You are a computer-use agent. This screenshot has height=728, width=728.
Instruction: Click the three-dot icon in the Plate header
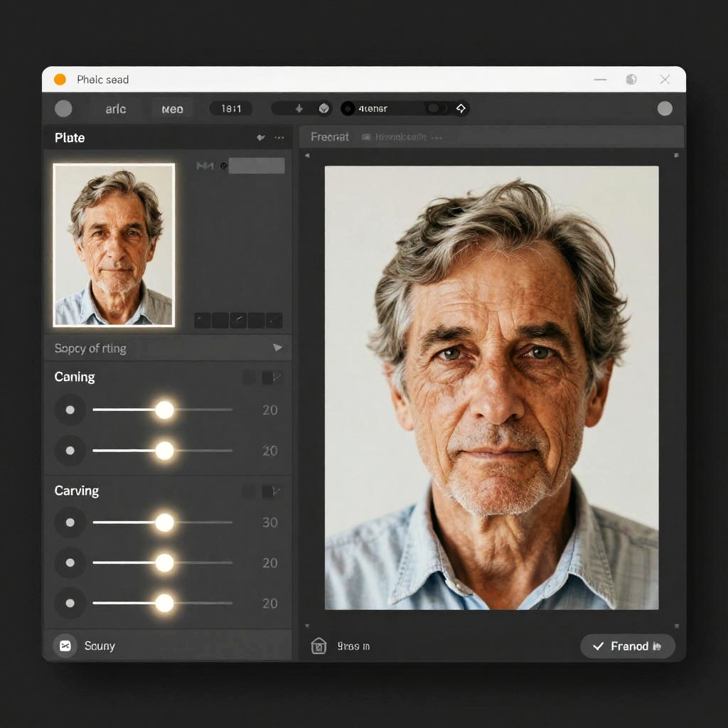pyautogui.click(x=279, y=138)
